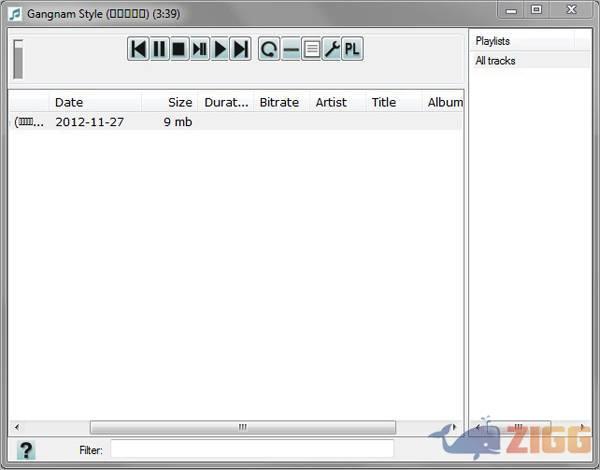Click the track list right scroll arrow
Viewport: 600px width, 470px height.
tap(454, 427)
